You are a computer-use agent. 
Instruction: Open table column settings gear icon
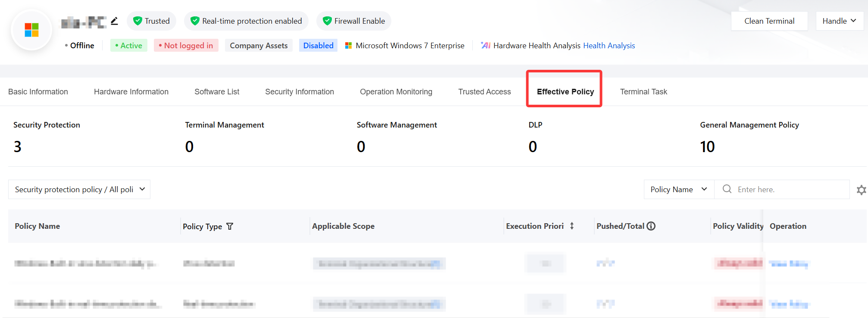tap(861, 190)
